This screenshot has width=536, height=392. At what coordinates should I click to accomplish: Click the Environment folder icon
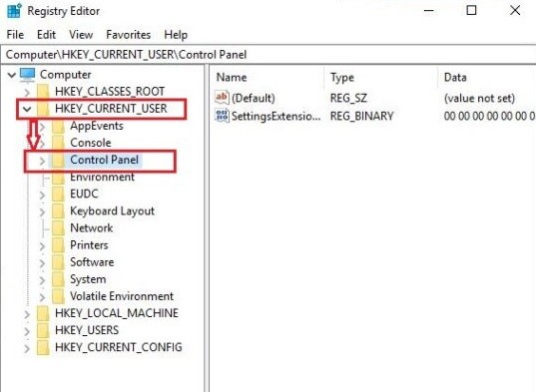coord(58,177)
